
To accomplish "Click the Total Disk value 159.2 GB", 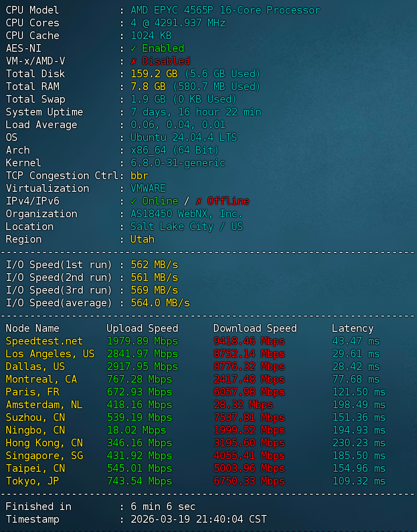I will [154, 74].
